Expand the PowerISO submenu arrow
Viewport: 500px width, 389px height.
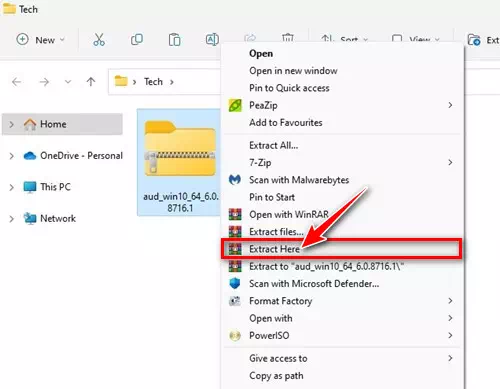pos(450,336)
